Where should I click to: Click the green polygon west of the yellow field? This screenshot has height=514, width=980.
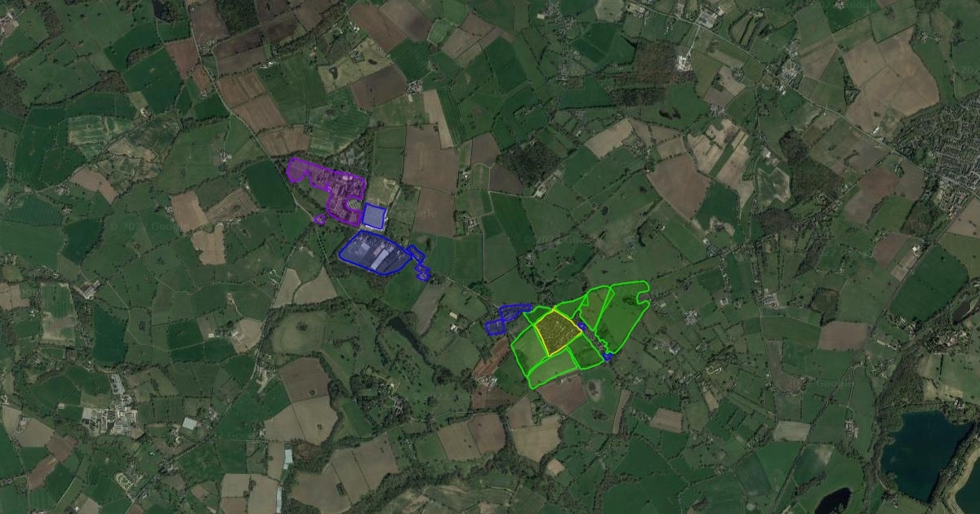(529, 349)
